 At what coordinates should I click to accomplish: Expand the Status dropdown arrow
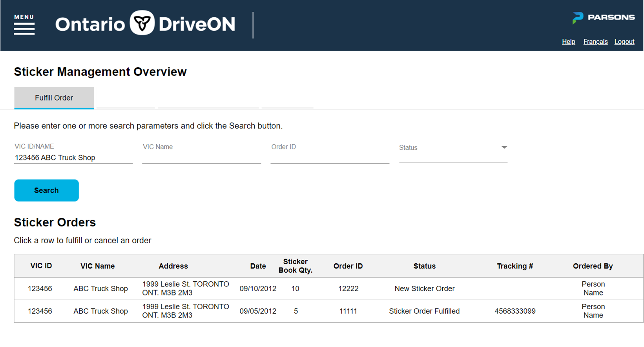click(x=504, y=147)
